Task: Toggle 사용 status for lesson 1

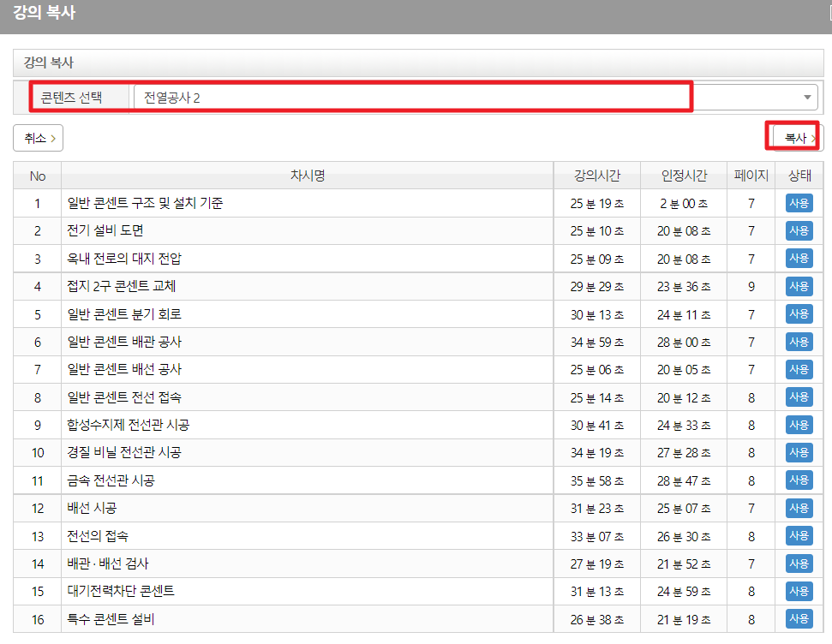Action: coord(799,203)
